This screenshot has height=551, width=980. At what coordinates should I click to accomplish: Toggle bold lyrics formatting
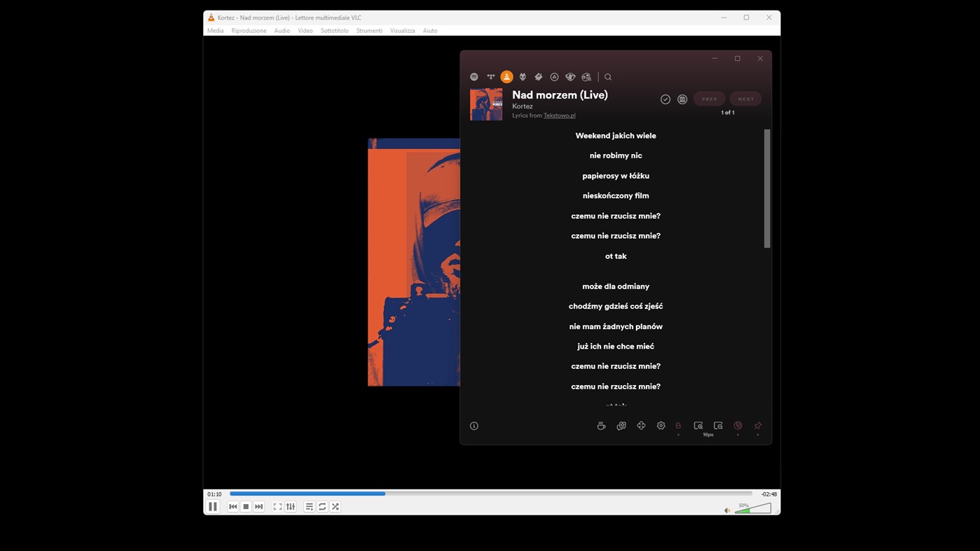(x=677, y=425)
